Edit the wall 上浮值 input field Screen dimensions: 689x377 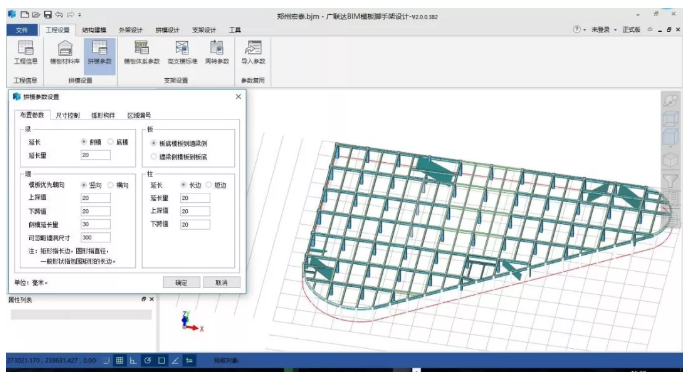[x=95, y=198]
